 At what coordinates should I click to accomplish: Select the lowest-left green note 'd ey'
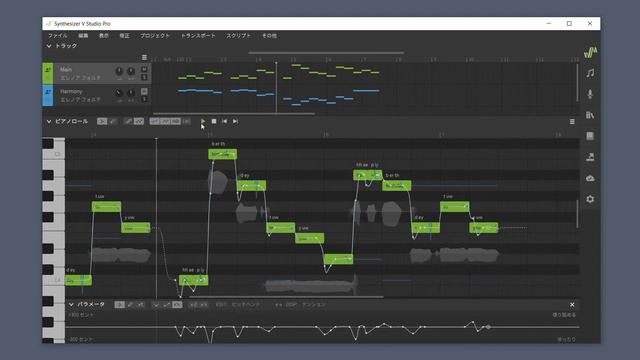click(x=78, y=280)
